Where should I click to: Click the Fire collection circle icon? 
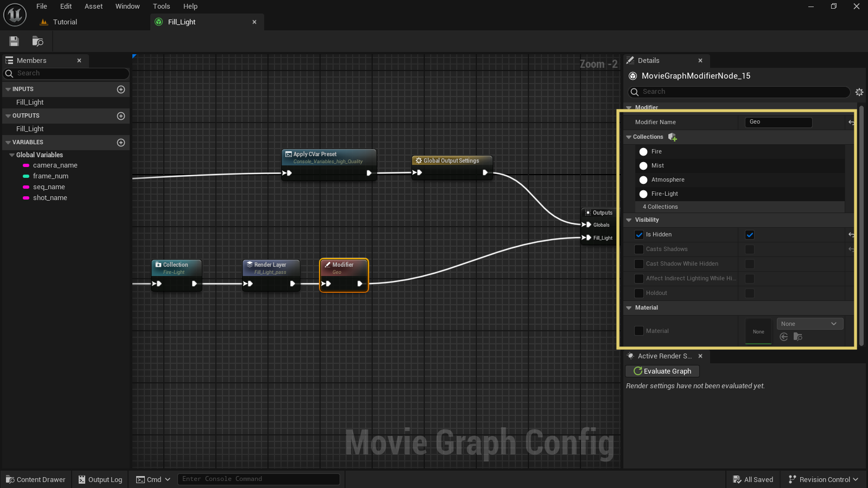point(643,152)
